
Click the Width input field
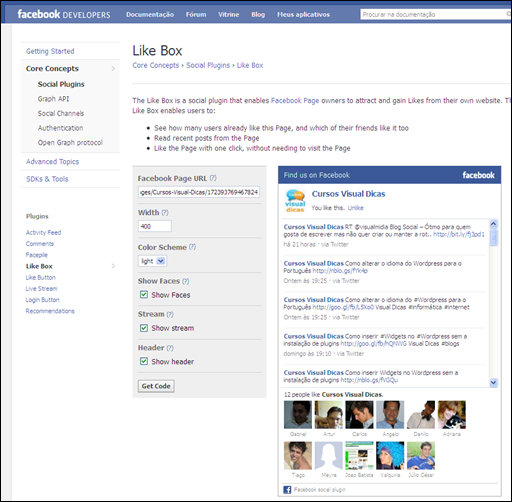coord(155,226)
